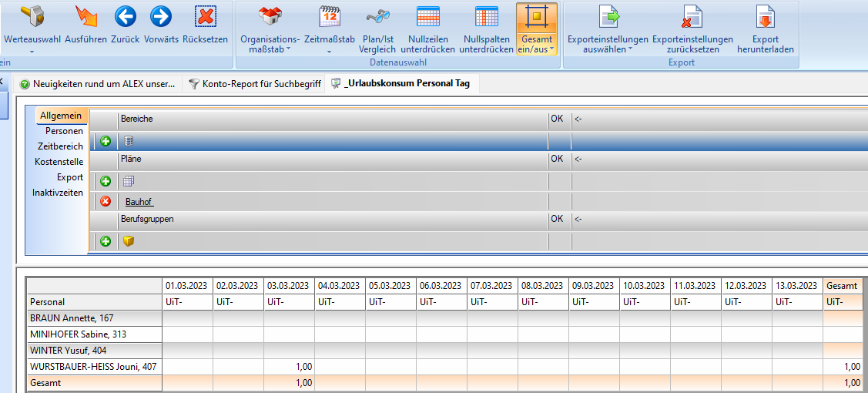Click the Vorwärts arrow icon

[x=160, y=17]
